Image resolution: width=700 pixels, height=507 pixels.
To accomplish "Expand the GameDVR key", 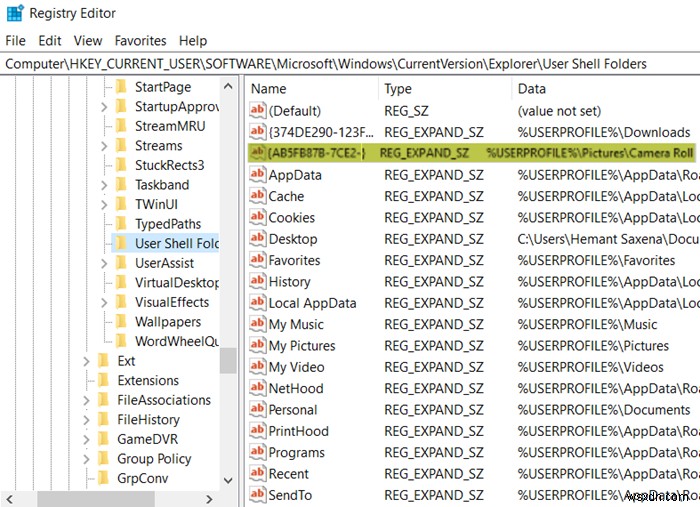I will click(86, 440).
